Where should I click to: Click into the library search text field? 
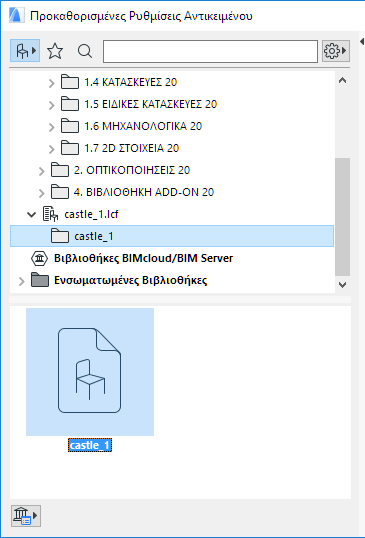[x=210, y=51]
